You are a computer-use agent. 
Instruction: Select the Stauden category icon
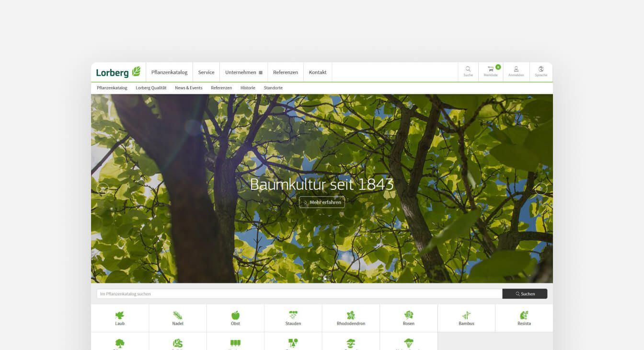point(293,315)
